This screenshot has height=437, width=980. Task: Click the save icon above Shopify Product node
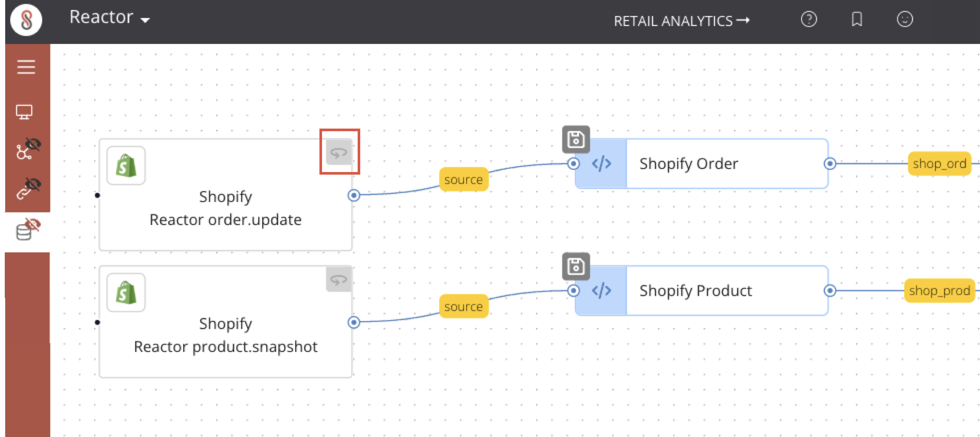pos(576,266)
